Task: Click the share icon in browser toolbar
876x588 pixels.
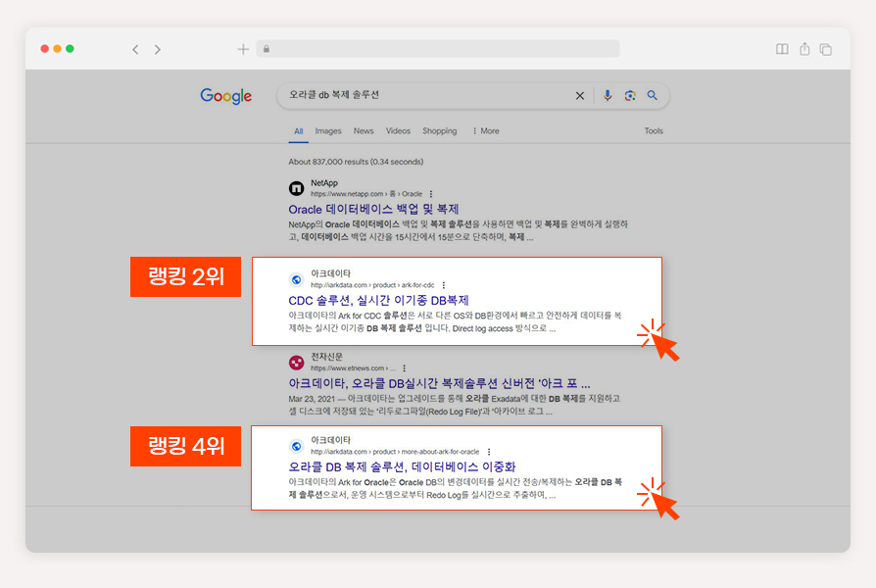Action: tap(804, 49)
